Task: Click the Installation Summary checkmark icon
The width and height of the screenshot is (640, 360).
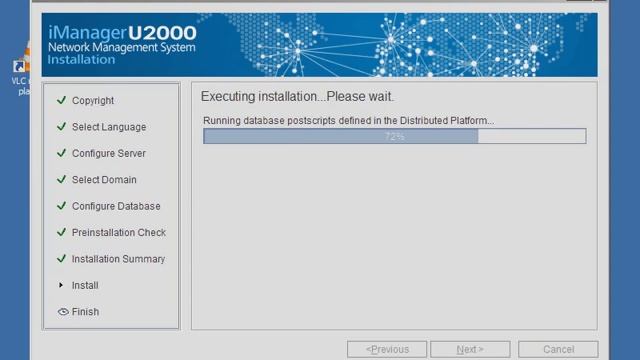Action: tap(61, 258)
